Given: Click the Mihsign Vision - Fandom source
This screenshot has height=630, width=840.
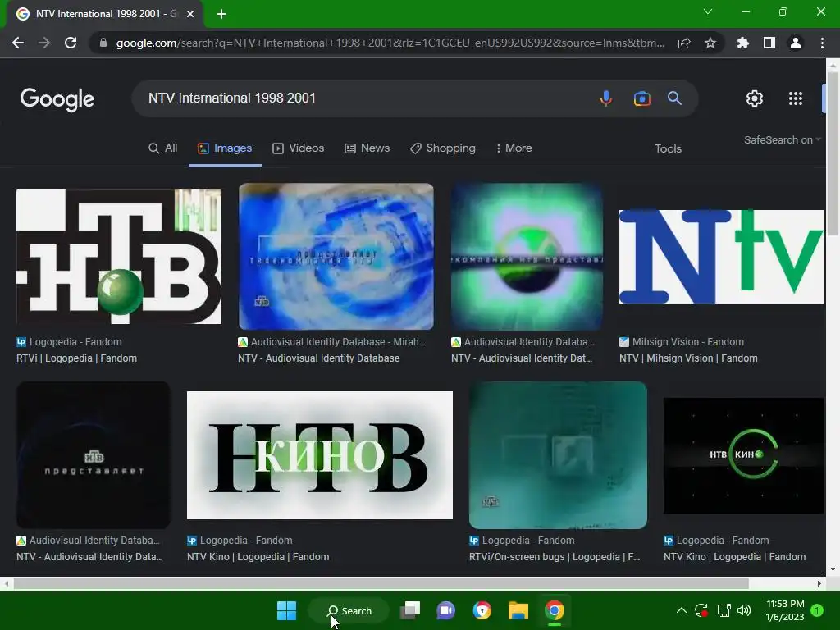Looking at the screenshot, I should [682, 342].
